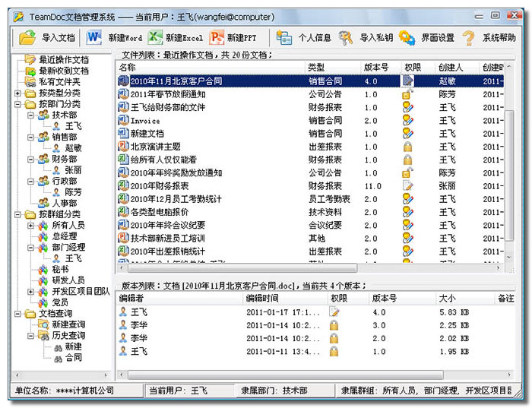Expand the 所有人员 group node
This screenshot has width=532, height=408.
[x=31, y=226]
